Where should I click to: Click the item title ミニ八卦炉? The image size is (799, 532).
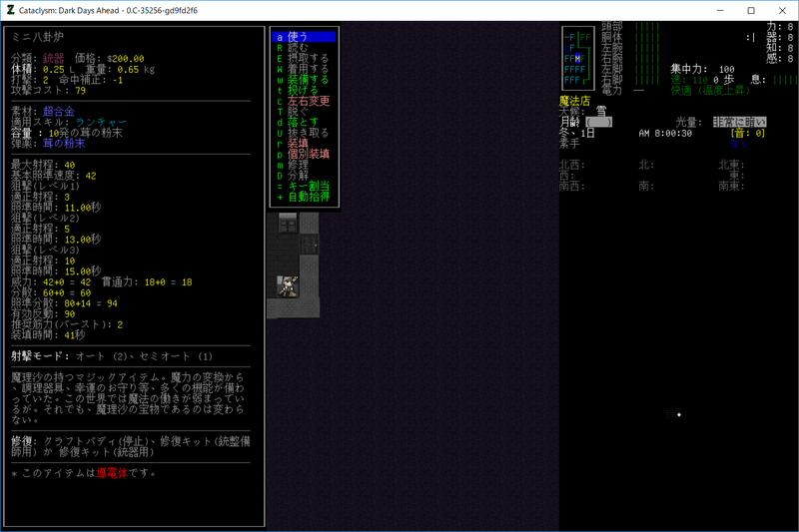[37, 37]
